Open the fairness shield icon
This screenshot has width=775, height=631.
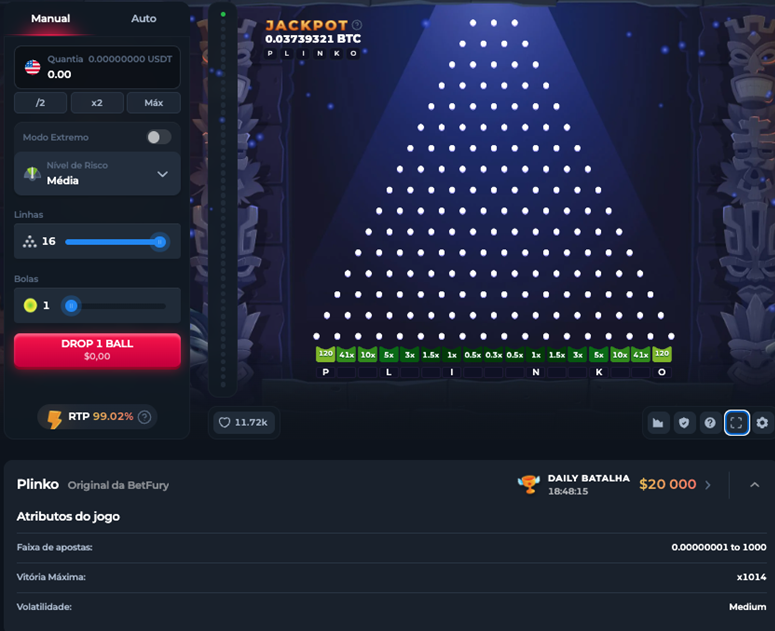(684, 422)
